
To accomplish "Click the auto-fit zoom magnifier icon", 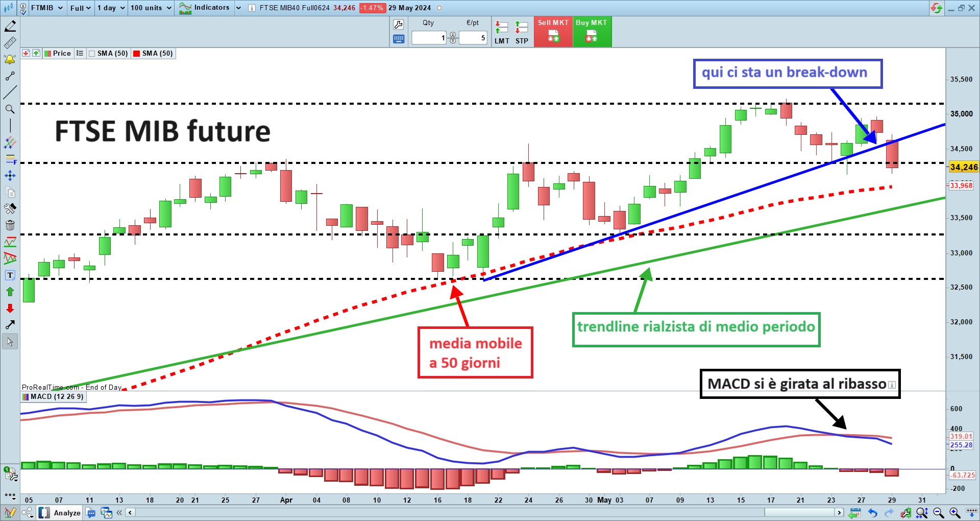I will pos(922,513).
